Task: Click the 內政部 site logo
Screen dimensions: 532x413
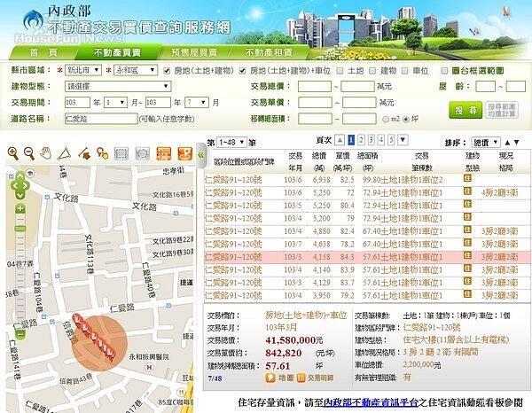Action: pos(34,21)
